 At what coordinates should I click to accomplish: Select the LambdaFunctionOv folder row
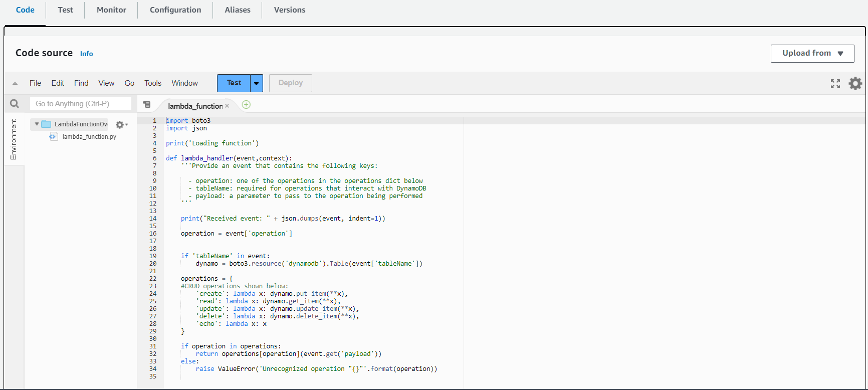[69, 124]
